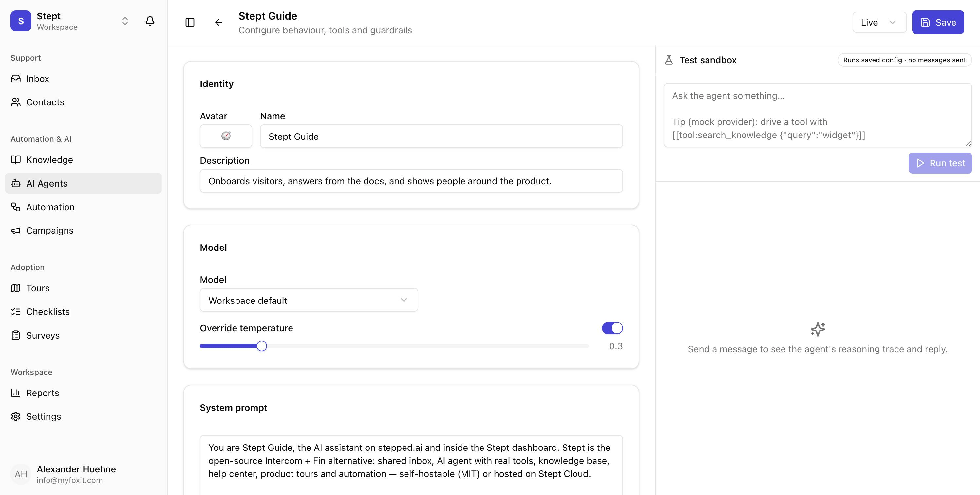Click the temperature slider handle
The width and height of the screenshot is (980, 495).
262,346
